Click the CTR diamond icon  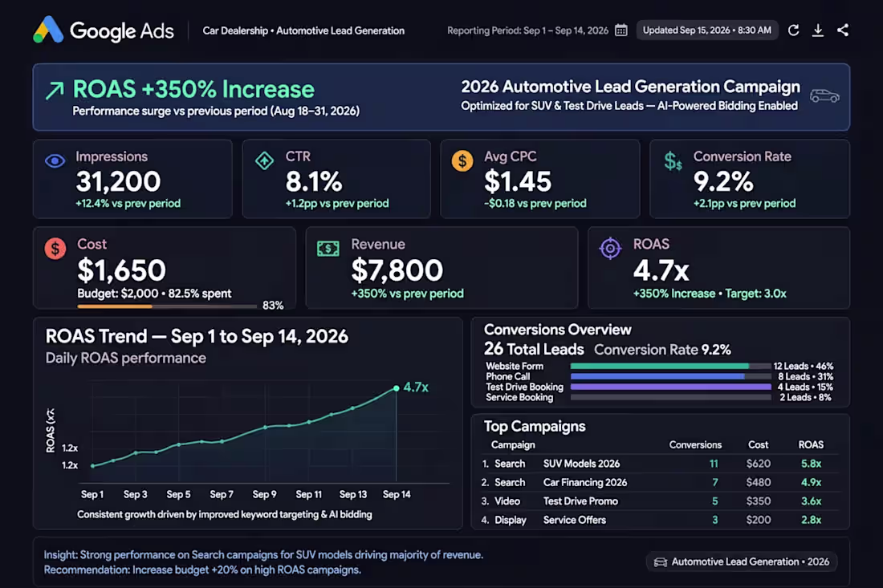(x=264, y=161)
